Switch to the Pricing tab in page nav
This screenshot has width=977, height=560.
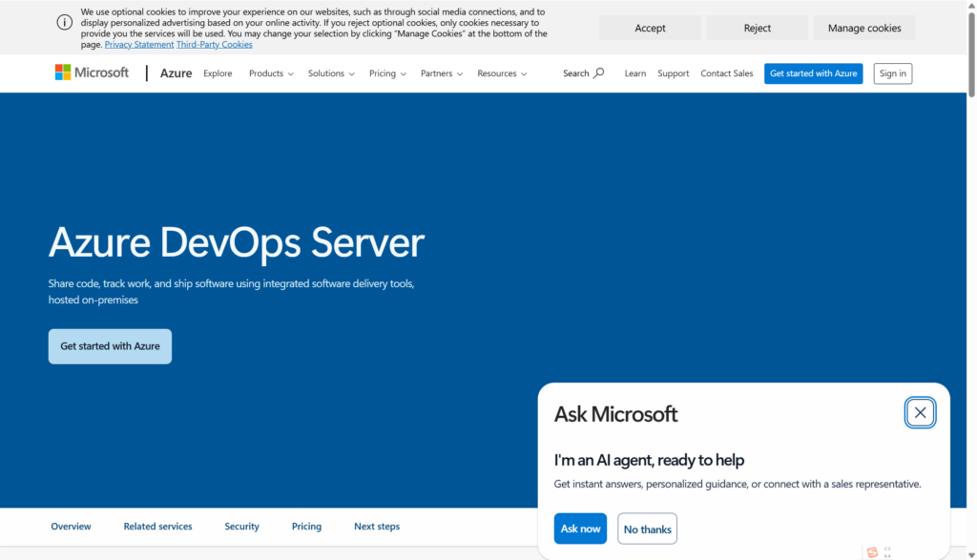[x=306, y=527]
